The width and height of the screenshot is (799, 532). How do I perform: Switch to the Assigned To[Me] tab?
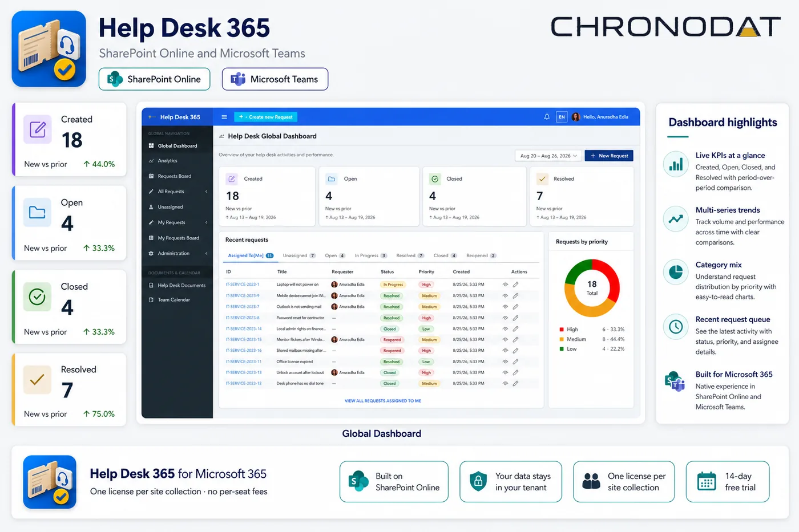(251, 255)
